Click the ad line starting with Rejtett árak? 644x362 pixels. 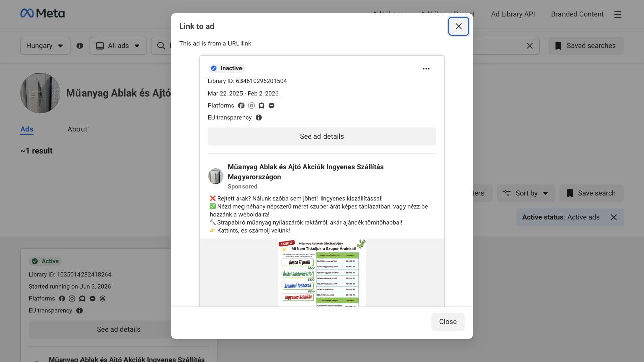(x=296, y=199)
